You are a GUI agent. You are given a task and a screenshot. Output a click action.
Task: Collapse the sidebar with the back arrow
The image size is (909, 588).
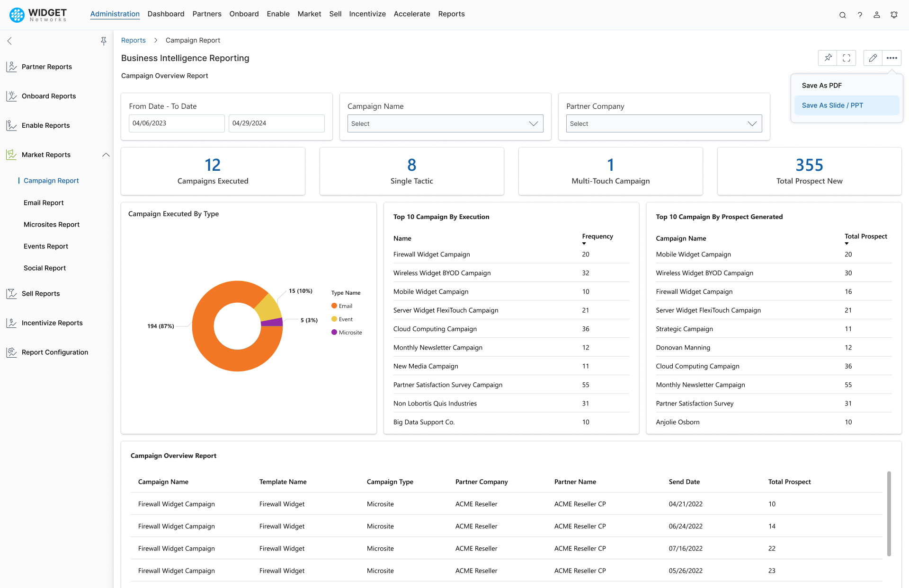tap(9, 41)
